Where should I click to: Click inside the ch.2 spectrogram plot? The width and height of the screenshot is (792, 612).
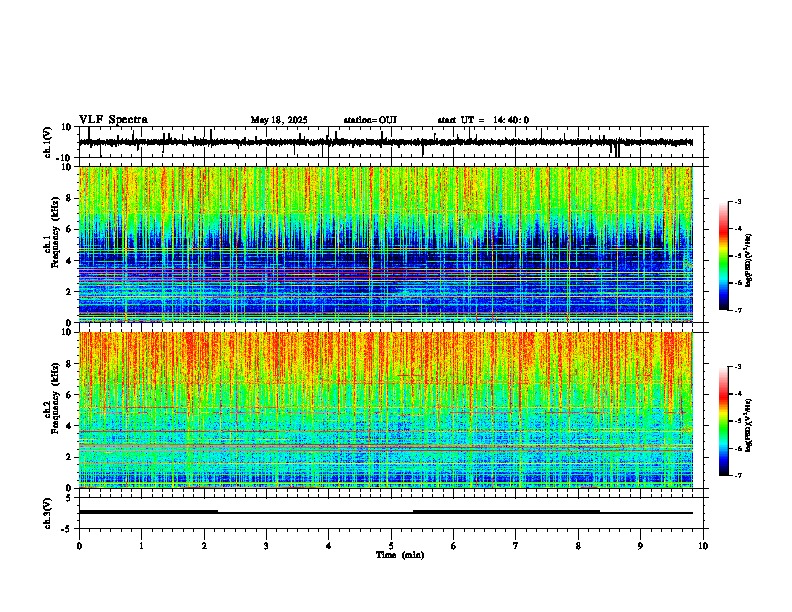click(x=386, y=410)
